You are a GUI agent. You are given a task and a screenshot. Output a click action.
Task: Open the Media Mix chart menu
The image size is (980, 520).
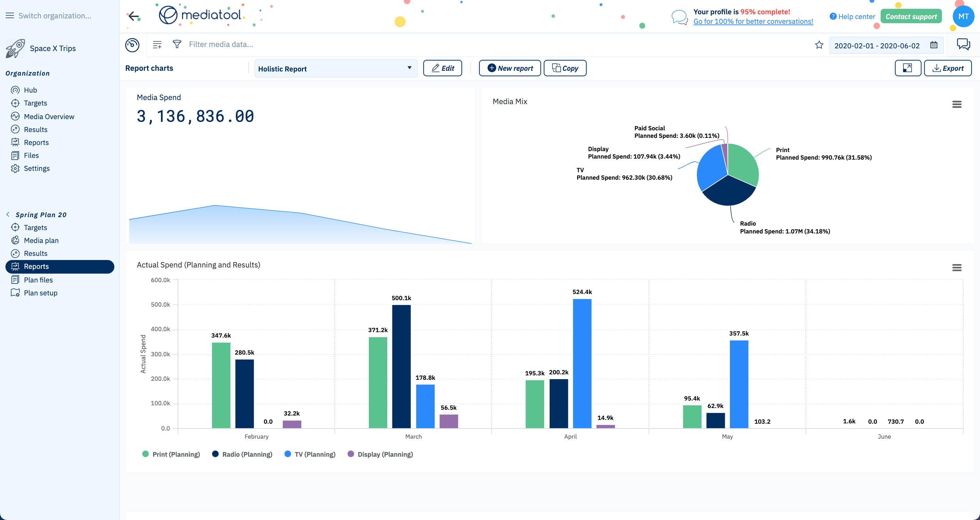point(957,104)
